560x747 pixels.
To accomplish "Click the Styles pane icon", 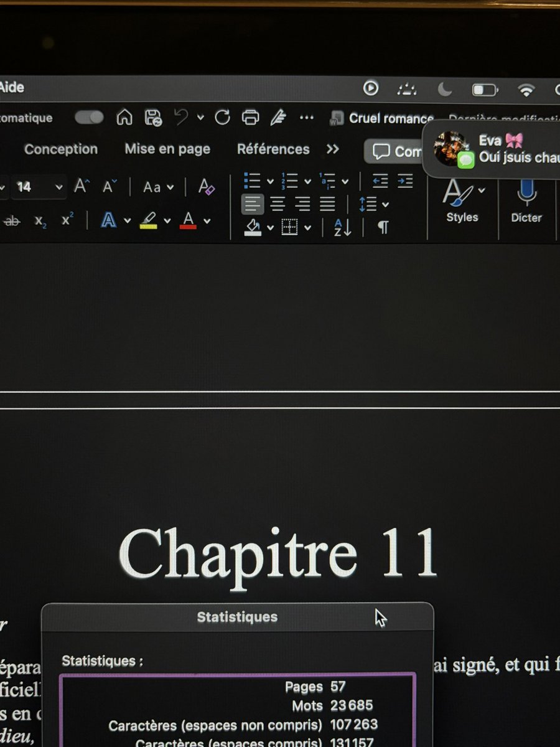I will click(x=457, y=192).
